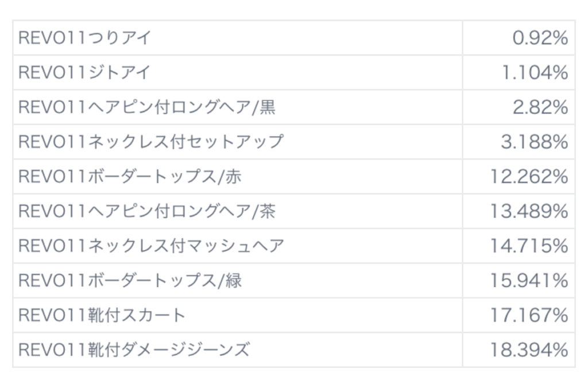Select the 0.92% probability cell

(x=540, y=38)
